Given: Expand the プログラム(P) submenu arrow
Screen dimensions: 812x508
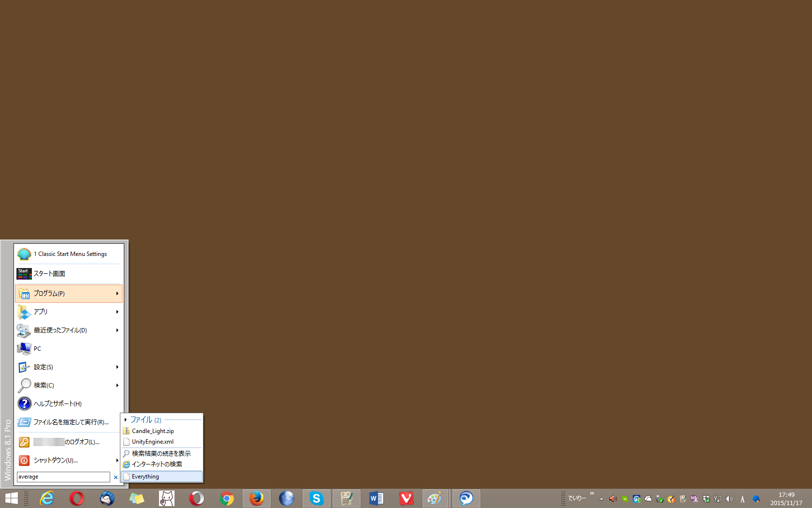Looking at the screenshot, I should pos(117,294).
